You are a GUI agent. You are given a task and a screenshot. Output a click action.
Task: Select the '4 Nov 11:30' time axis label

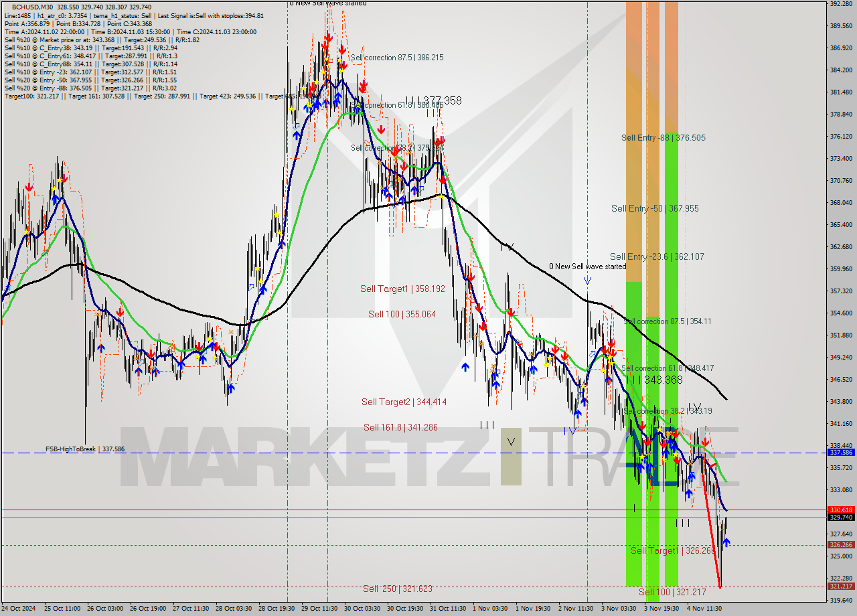(704, 609)
